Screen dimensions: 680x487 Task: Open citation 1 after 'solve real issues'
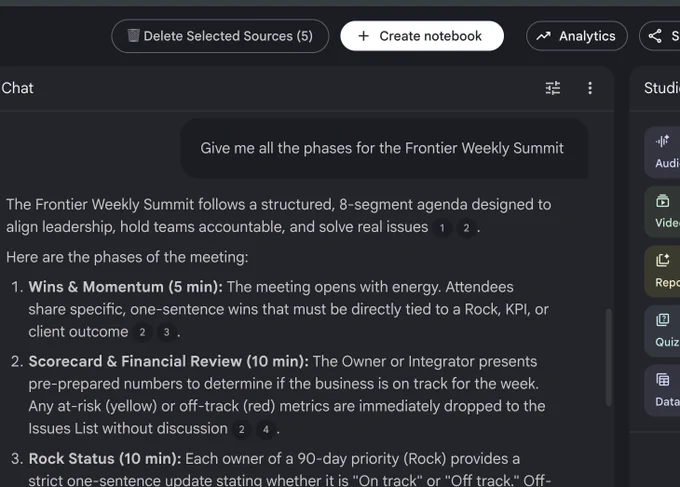[442, 228]
